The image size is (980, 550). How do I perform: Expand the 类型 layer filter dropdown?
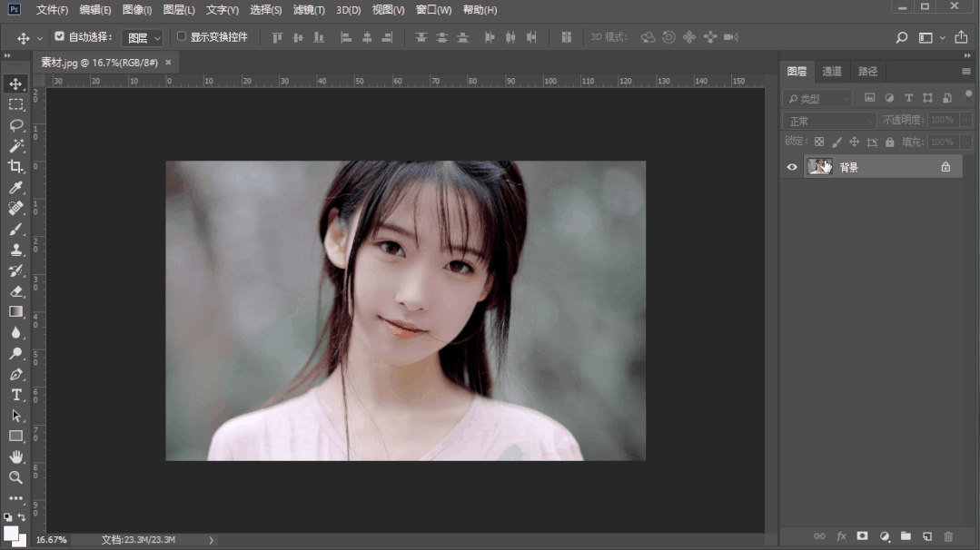[818, 98]
